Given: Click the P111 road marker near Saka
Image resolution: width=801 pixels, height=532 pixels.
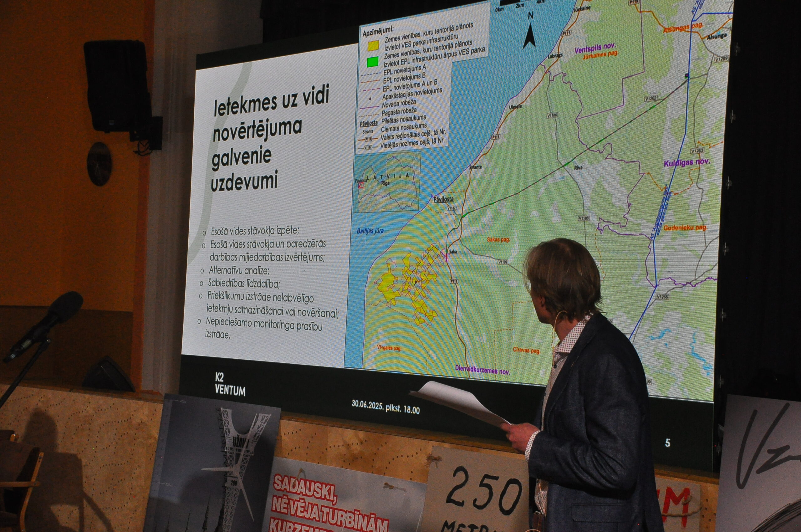Looking at the screenshot, I should 454,281.
